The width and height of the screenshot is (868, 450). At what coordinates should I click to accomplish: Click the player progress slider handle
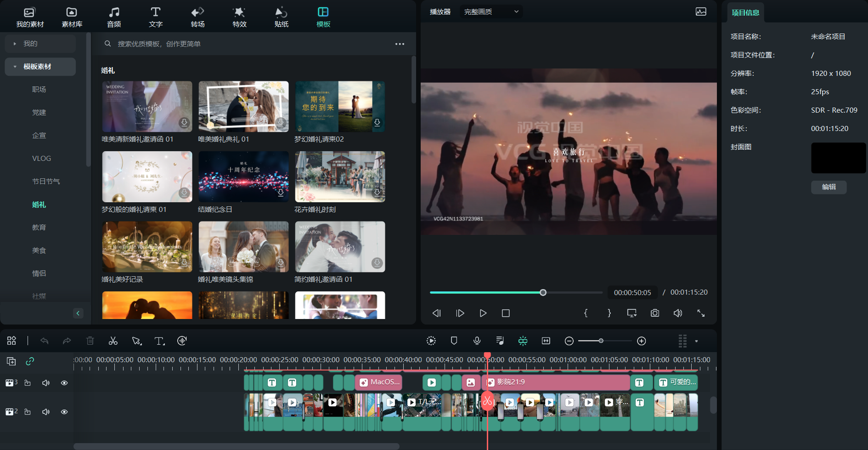pos(543,292)
